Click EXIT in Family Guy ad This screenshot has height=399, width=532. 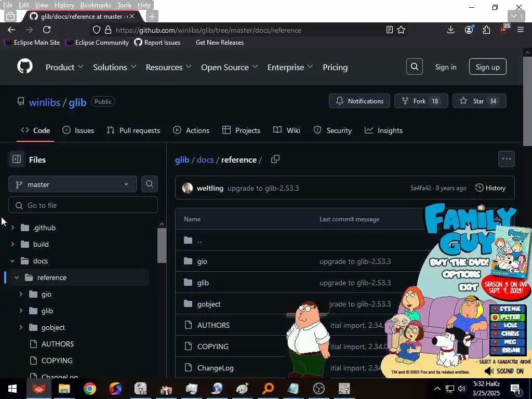point(468,287)
